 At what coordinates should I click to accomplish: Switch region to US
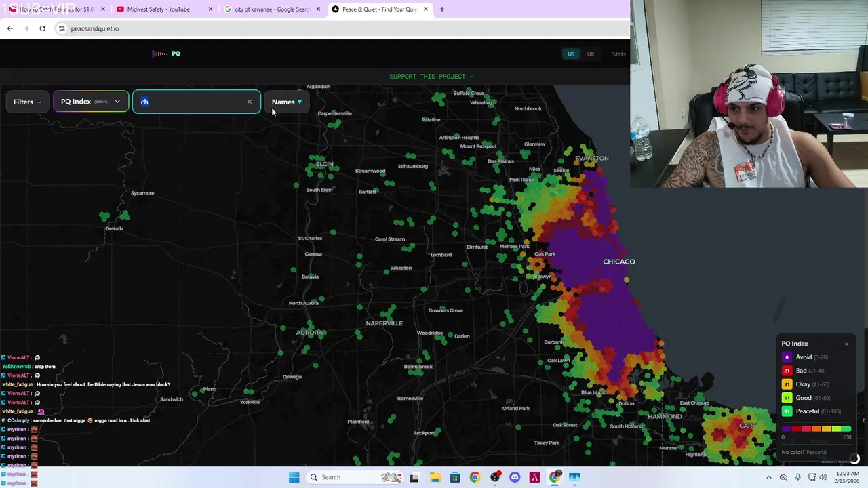[571, 54]
